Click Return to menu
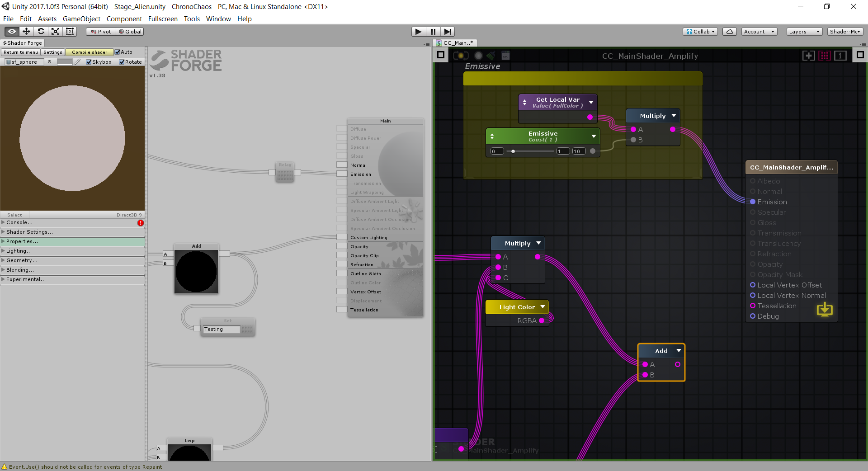868x471 pixels. 21,52
